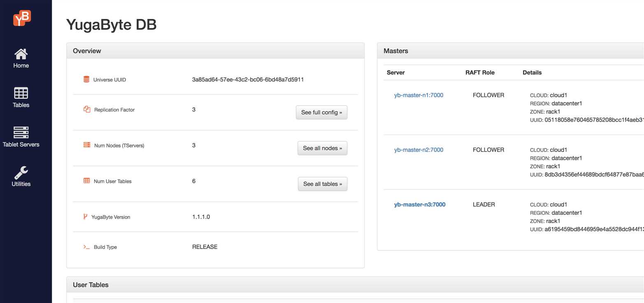Viewport: 644px width, 303px height.
Task: Click the Build Type label
Action: [105, 247]
